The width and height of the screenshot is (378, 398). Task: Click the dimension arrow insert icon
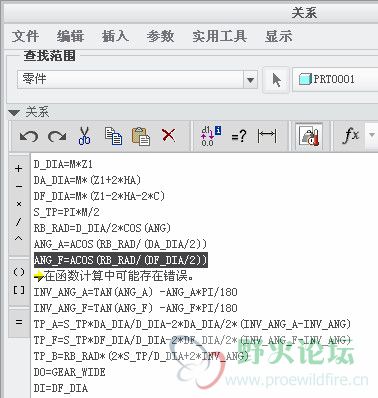267,136
